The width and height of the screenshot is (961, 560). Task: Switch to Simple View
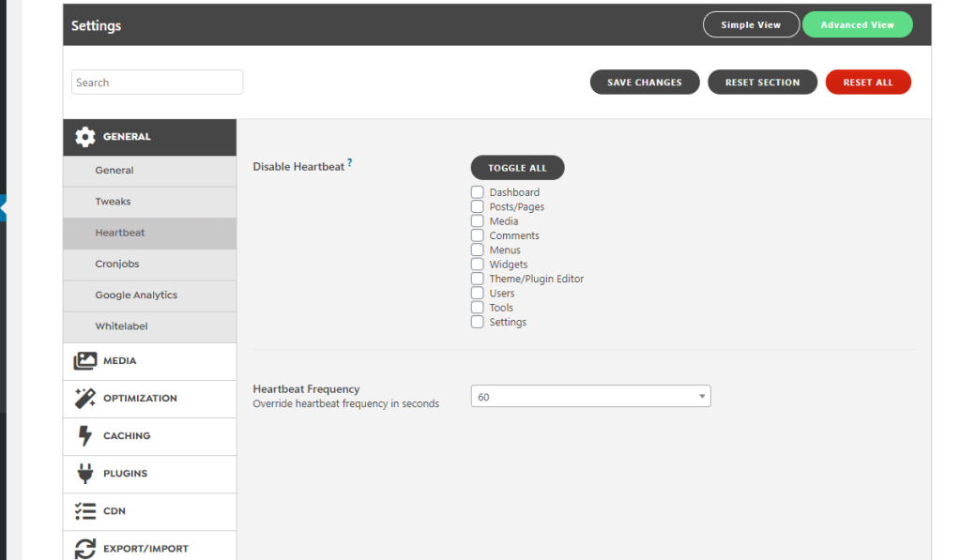tap(751, 24)
